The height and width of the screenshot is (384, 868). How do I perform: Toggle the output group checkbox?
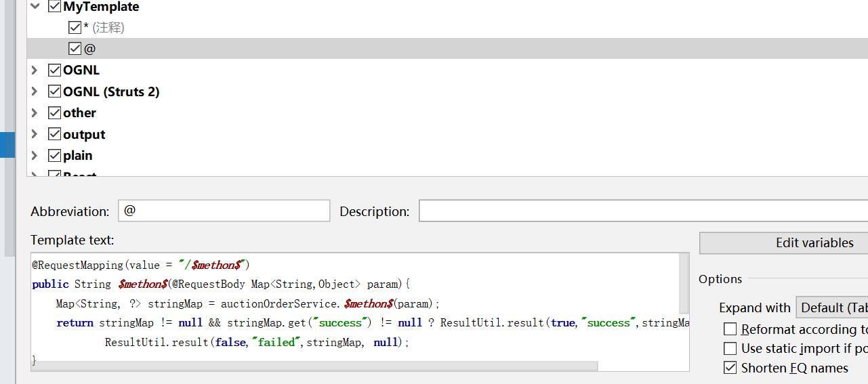coord(55,134)
